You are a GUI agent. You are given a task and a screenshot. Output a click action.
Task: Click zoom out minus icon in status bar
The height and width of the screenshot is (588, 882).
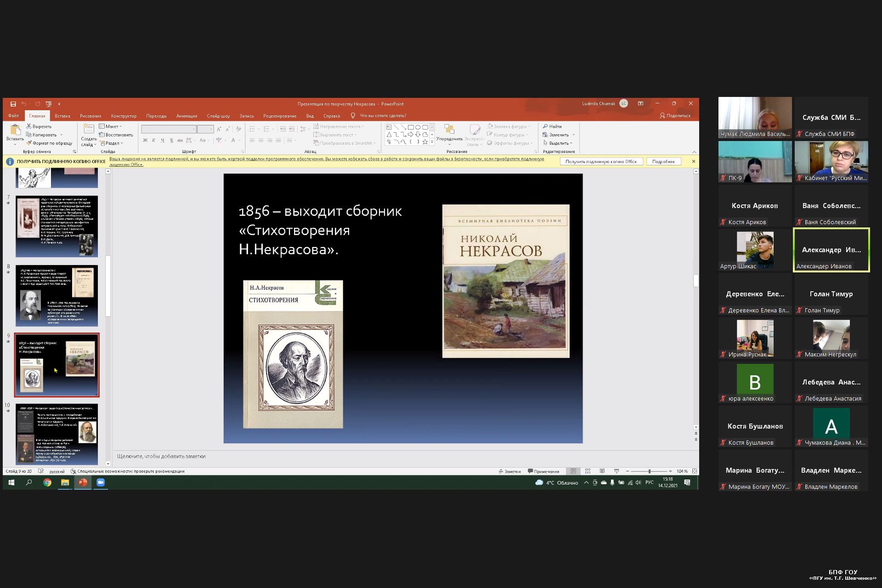coord(628,471)
